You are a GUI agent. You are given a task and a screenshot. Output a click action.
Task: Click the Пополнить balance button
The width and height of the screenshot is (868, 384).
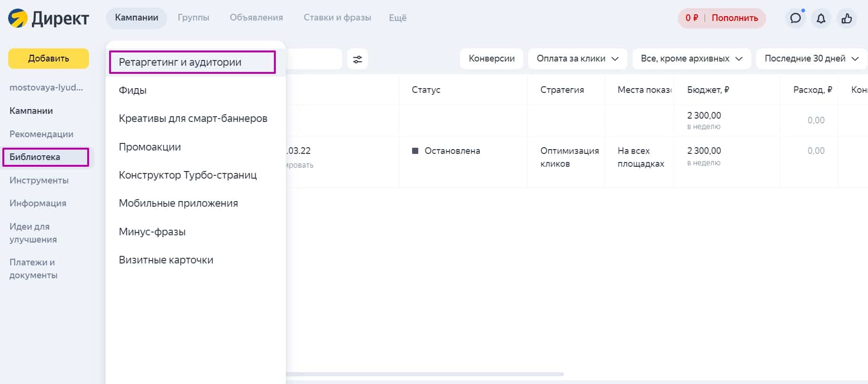pos(735,18)
